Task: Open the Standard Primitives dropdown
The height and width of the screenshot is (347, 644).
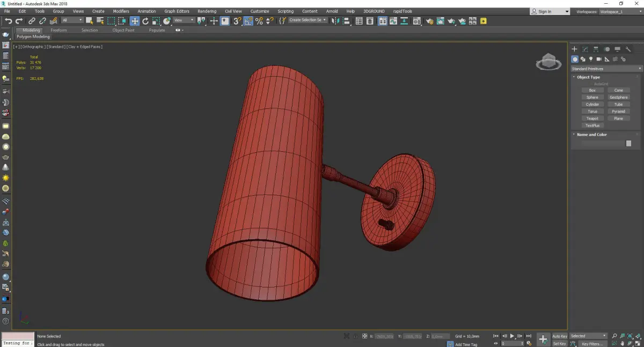Action: click(x=606, y=69)
